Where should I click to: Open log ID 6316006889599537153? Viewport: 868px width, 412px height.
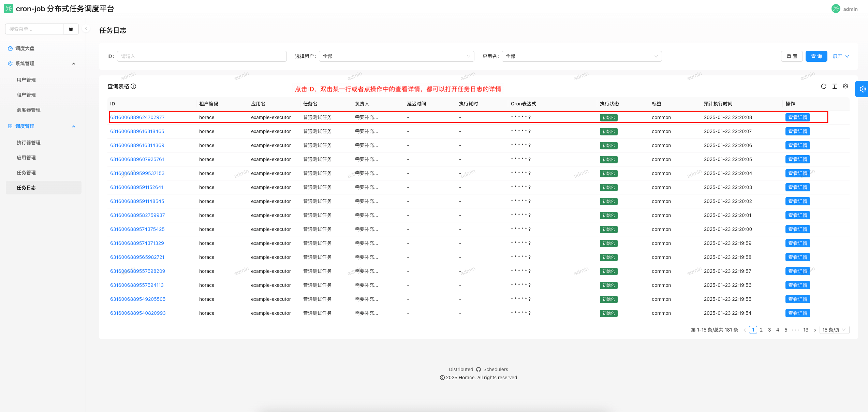[x=137, y=173]
